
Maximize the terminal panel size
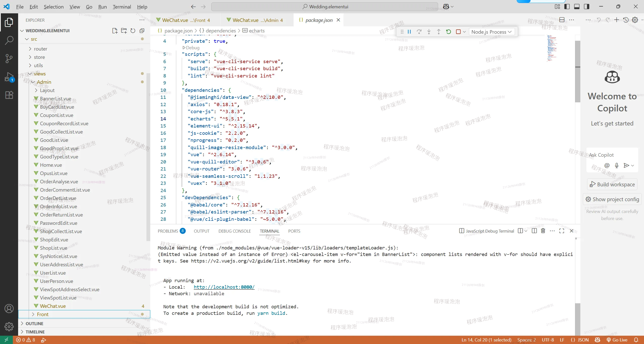[x=562, y=231]
